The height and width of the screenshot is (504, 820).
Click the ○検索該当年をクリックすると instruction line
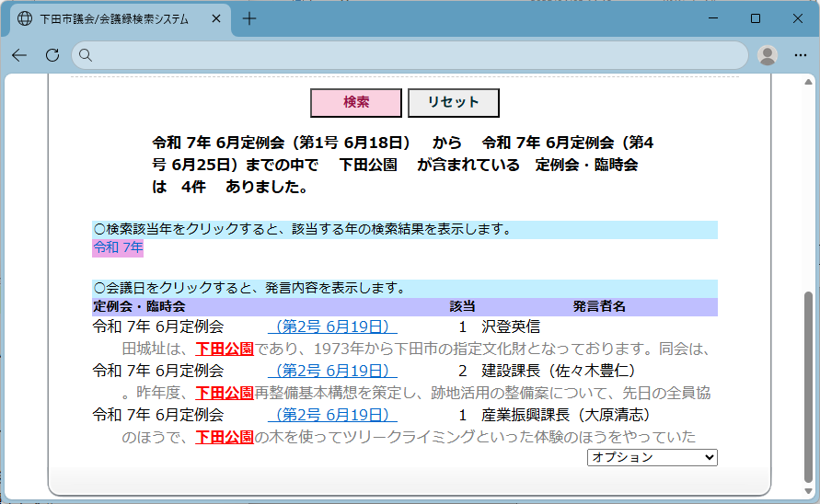(x=405, y=230)
